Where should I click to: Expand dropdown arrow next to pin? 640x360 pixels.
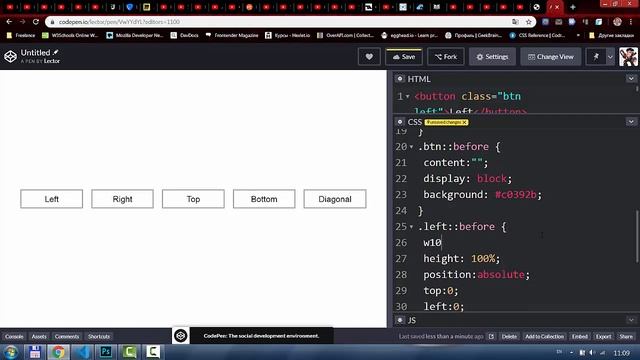point(610,57)
